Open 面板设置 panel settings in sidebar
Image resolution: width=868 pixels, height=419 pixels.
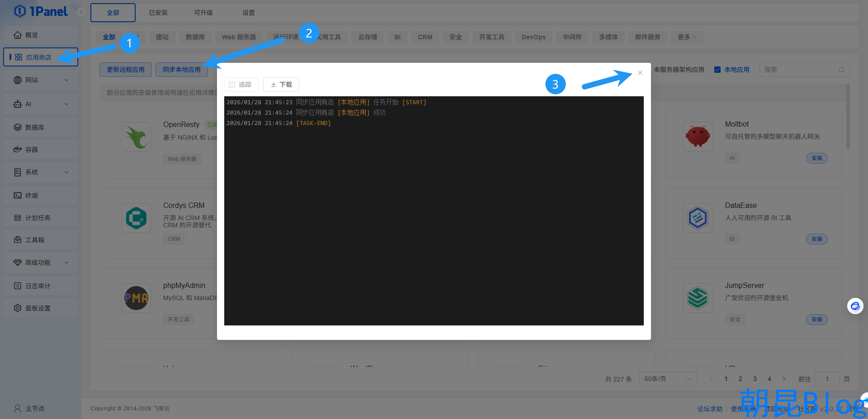tap(41, 308)
